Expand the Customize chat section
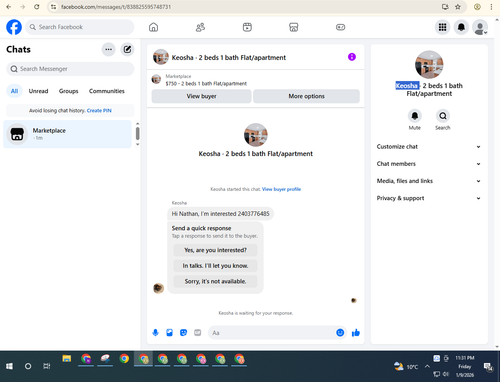 pyautogui.click(x=429, y=147)
